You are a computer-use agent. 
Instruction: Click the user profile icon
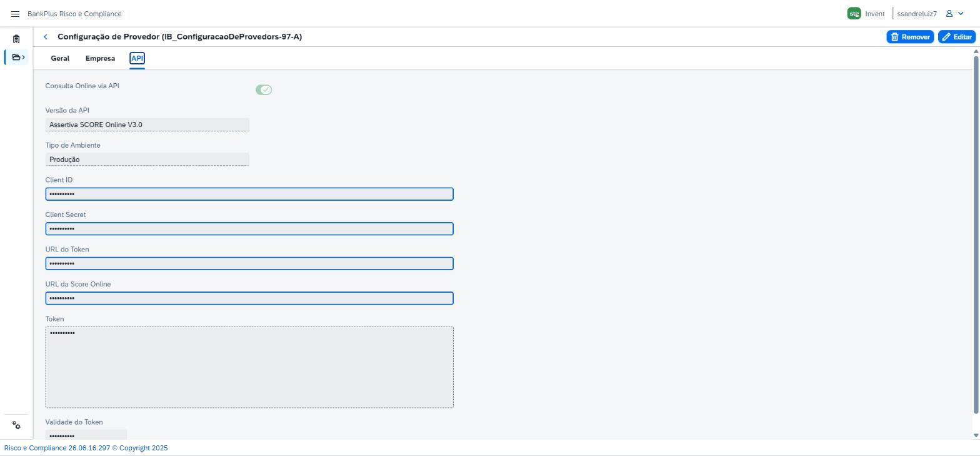(949, 14)
